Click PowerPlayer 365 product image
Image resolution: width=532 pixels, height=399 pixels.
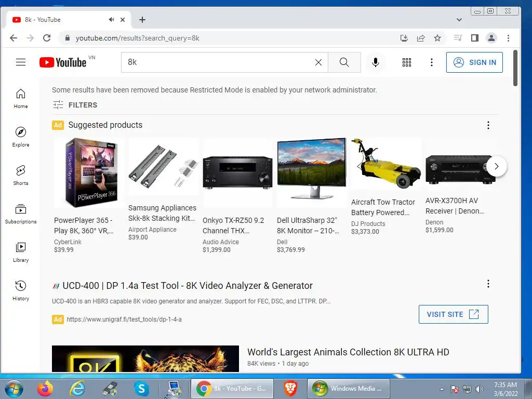(x=89, y=172)
